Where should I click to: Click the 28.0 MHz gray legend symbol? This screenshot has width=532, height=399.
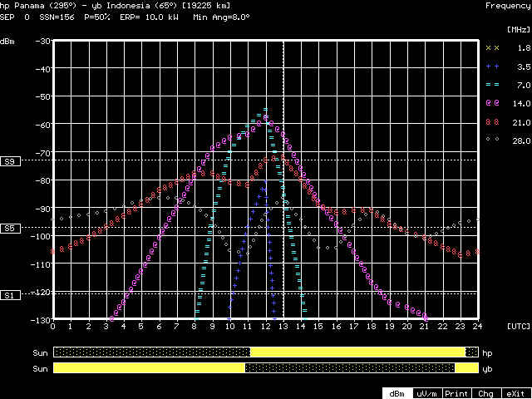tap(492, 140)
